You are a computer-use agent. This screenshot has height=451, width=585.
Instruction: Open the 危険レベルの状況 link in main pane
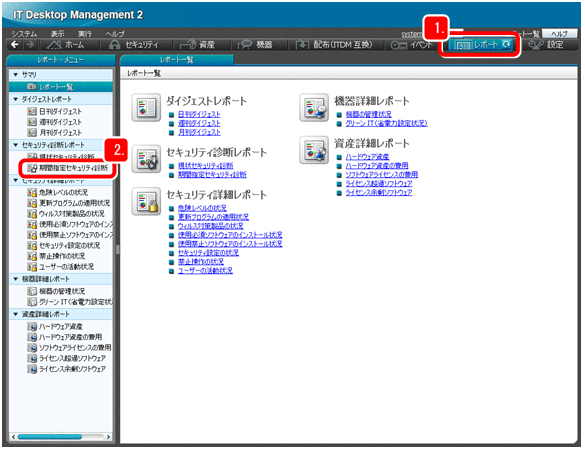click(x=202, y=208)
